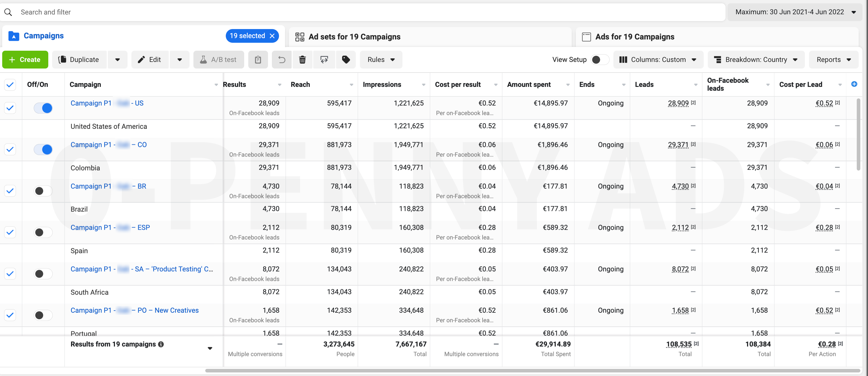Screen dimensions: 868x376
Task: Switch to Ad sets for 19 Campaigns tab
Action: pyautogui.click(x=354, y=37)
